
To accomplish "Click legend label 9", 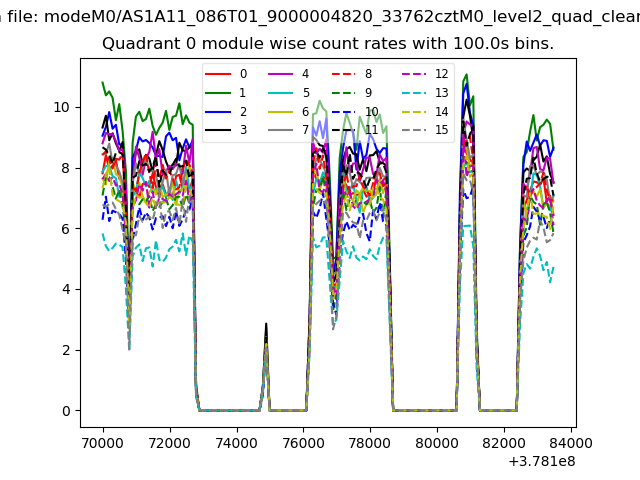I will [368, 93].
